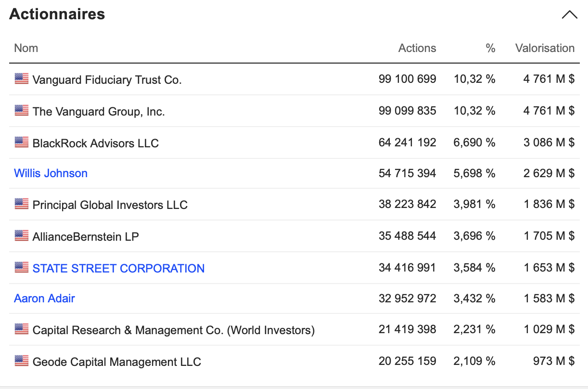
Task: Select the Geode Capital Management LLC name
Action: [x=116, y=362]
